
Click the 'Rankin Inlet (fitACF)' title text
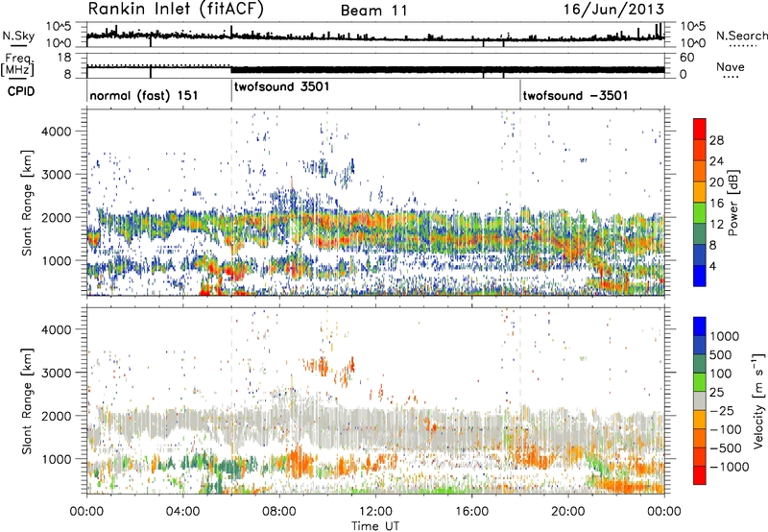click(176, 10)
